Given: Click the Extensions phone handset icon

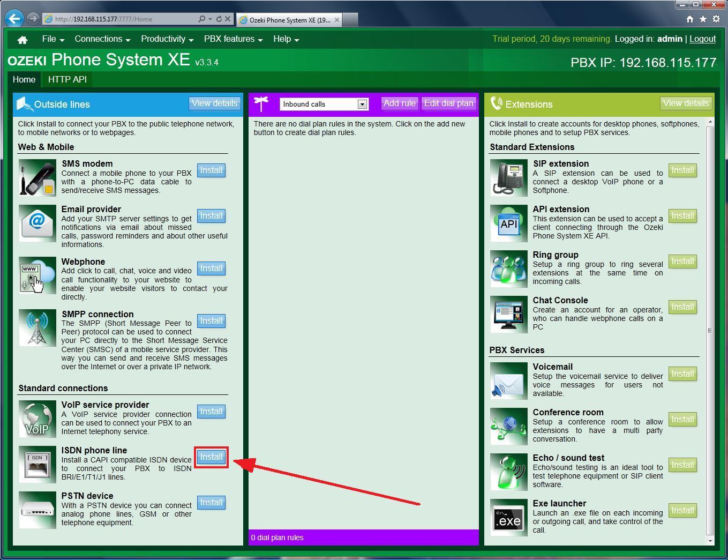Looking at the screenshot, I should click(x=497, y=103).
